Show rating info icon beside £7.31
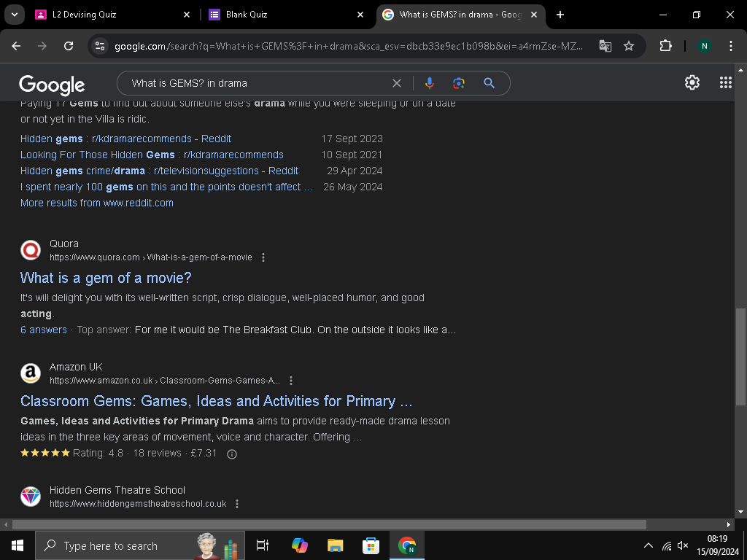747x560 pixels. pos(232,454)
